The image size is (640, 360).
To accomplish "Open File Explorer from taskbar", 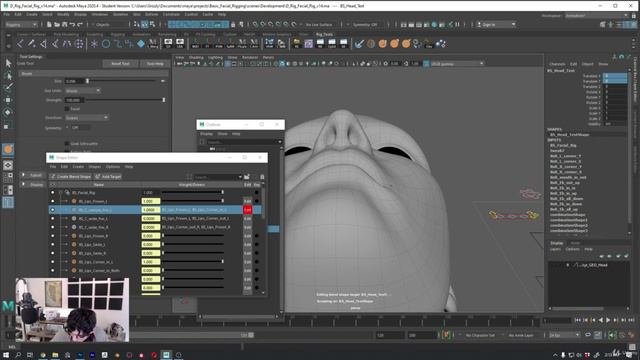I will [55, 355].
